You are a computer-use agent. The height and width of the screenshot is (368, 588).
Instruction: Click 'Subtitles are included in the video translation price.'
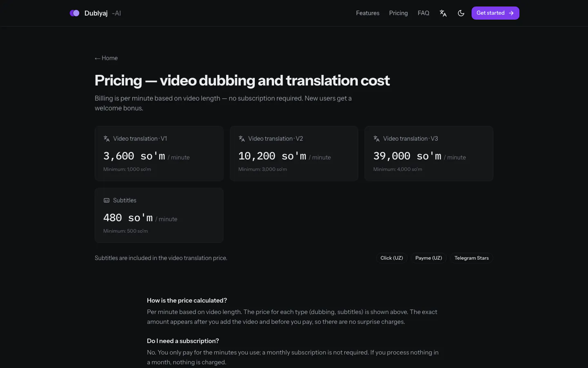tap(161, 258)
